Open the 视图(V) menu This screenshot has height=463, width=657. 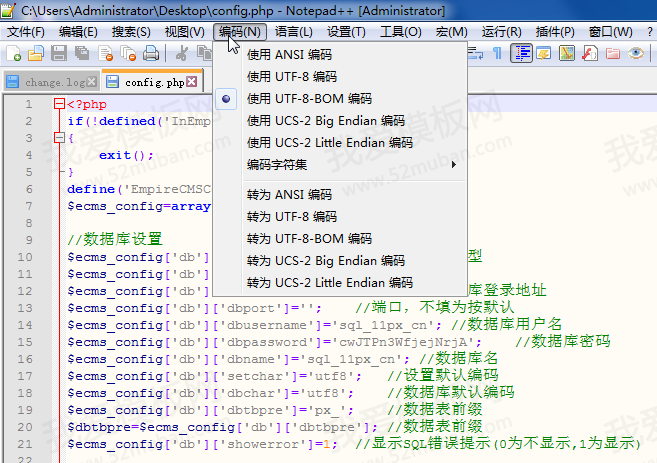[x=184, y=32]
